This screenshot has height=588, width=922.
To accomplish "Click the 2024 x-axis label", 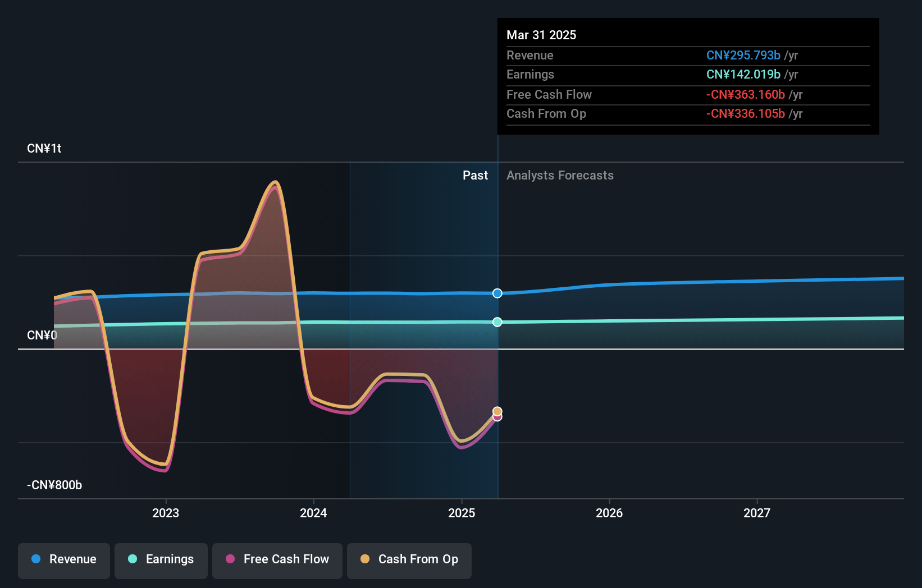I will pos(313,513).
